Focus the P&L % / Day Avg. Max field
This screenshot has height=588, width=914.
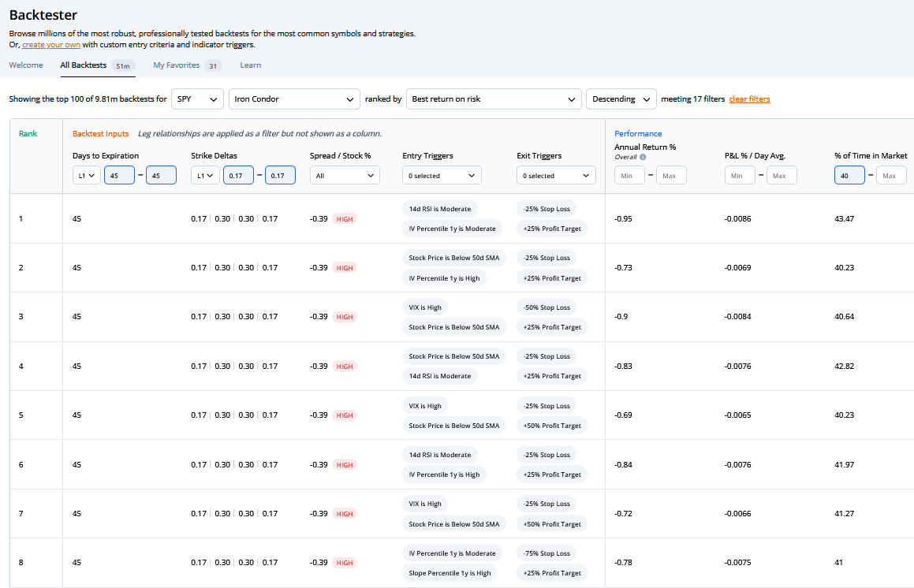click(781, 176)
